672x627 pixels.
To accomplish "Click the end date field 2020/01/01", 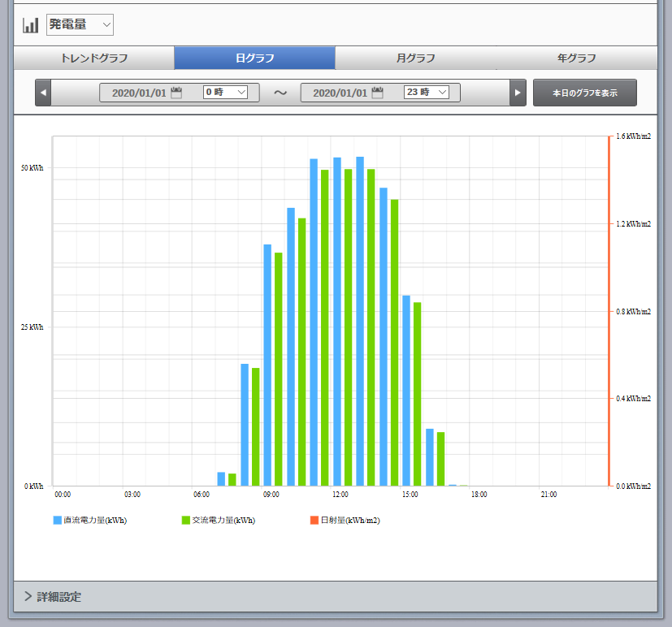I will (x=340, y=93).
